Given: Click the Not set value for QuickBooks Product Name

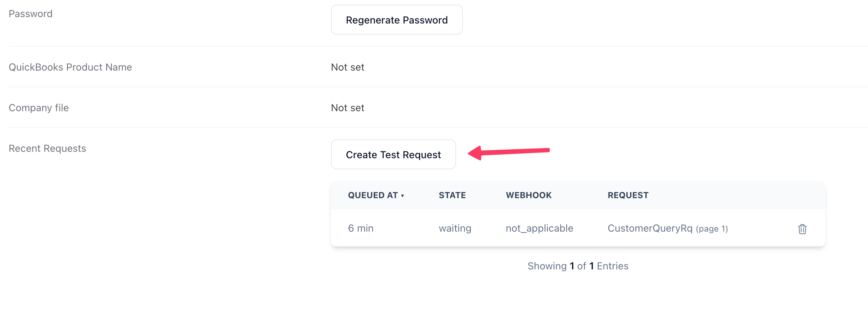Looking at the screenshot, I should [347, 67].
